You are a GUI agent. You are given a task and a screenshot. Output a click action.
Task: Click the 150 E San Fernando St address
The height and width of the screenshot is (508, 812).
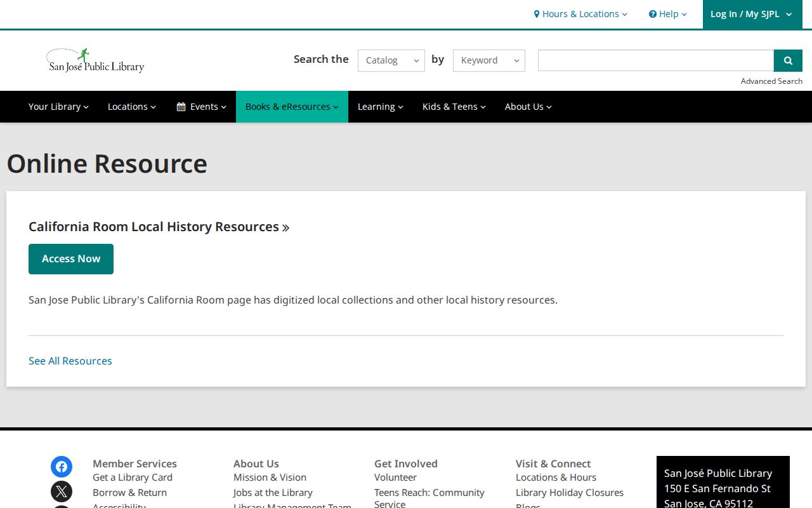(x=717, y=488)
